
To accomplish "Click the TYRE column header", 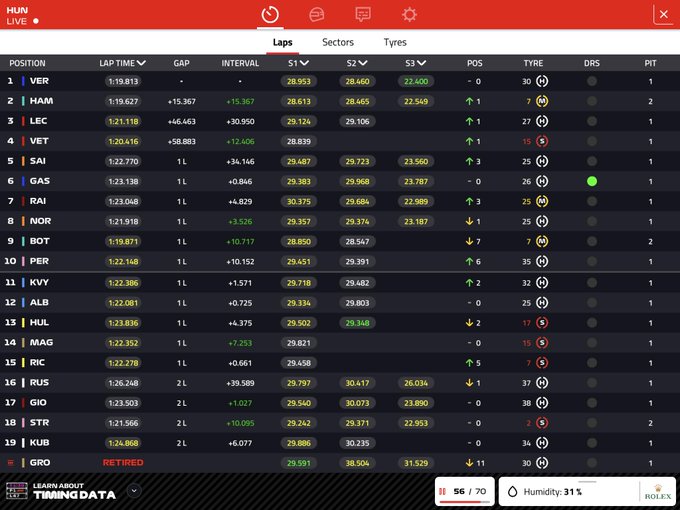I will (x=533, y=63).
